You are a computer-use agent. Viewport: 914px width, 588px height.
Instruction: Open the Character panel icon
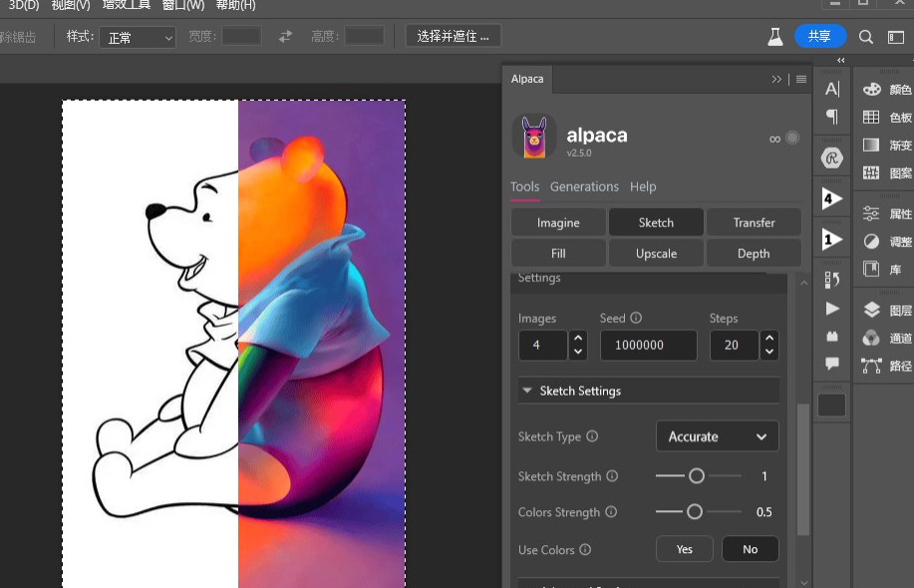tap(832, 89)
